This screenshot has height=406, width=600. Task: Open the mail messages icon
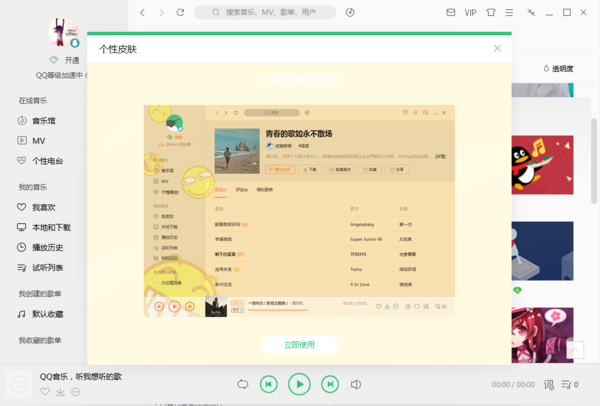[x=451, y=13]
